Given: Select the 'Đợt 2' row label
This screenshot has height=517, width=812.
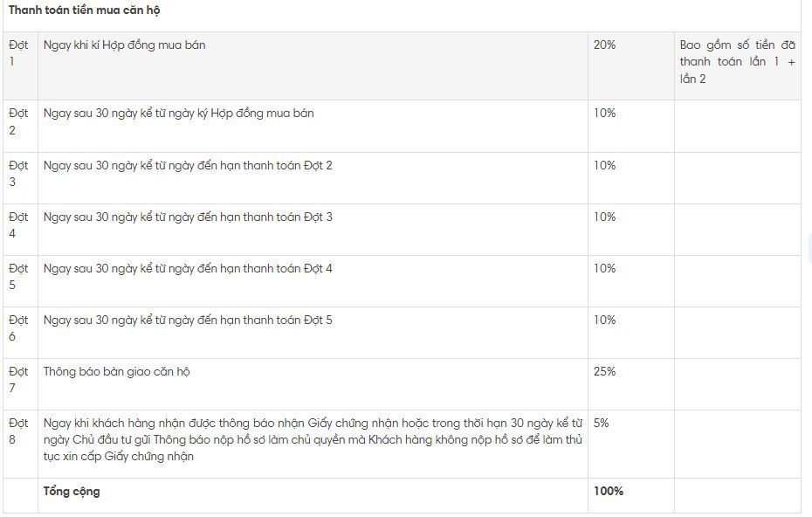Looking at the screenshot, I should tap(18, 121).
